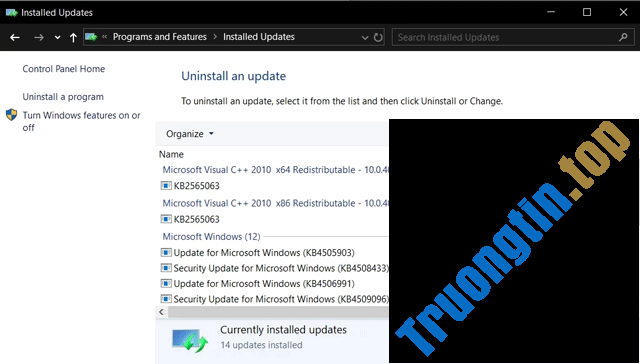Open the recent locations dropdown arrow

pos(58,38)
